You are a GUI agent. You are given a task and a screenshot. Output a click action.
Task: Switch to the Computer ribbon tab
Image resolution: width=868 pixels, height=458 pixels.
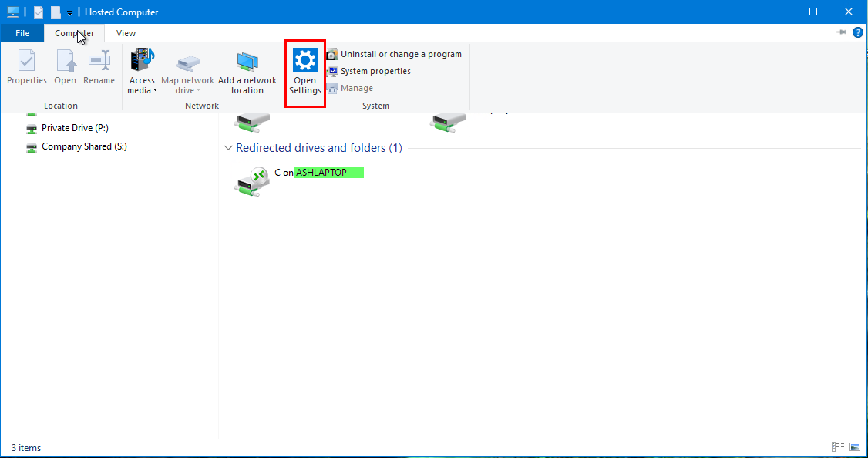click(x=74, y=33)
